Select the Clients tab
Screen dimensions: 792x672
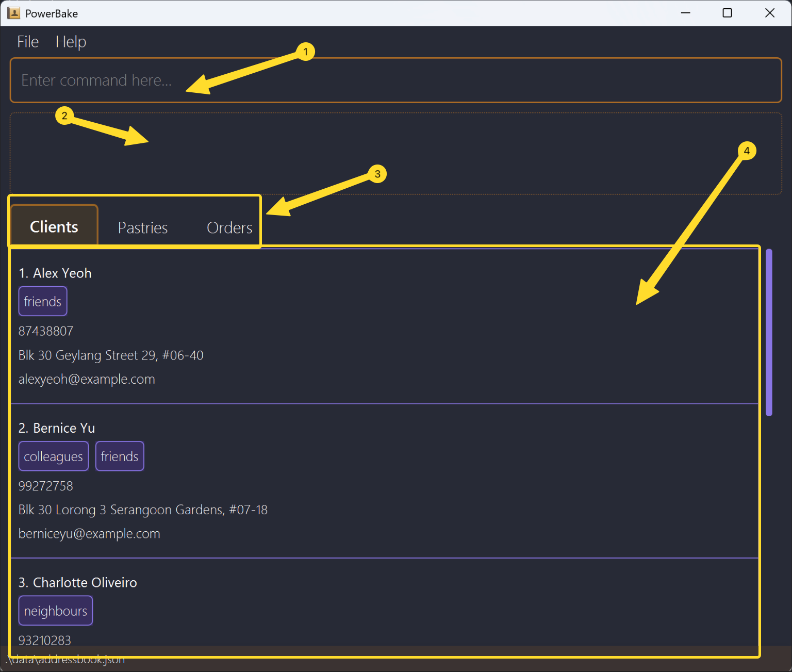(x=54, y=226)
